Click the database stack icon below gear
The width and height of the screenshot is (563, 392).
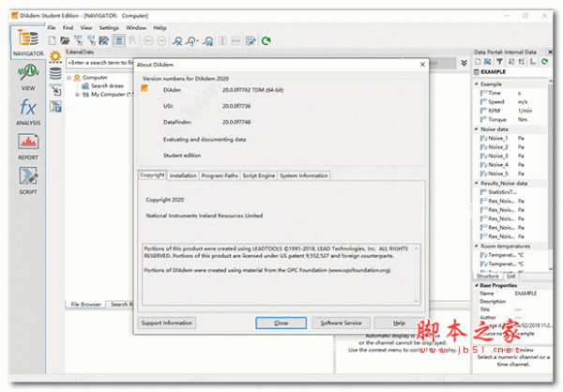[x=55, y=73]
